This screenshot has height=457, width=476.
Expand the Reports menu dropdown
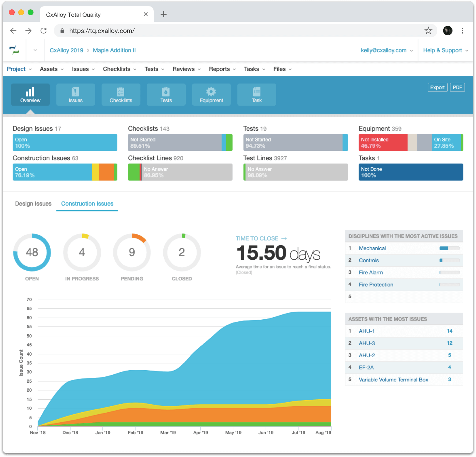pyautogui.click(x=222, y=69)
